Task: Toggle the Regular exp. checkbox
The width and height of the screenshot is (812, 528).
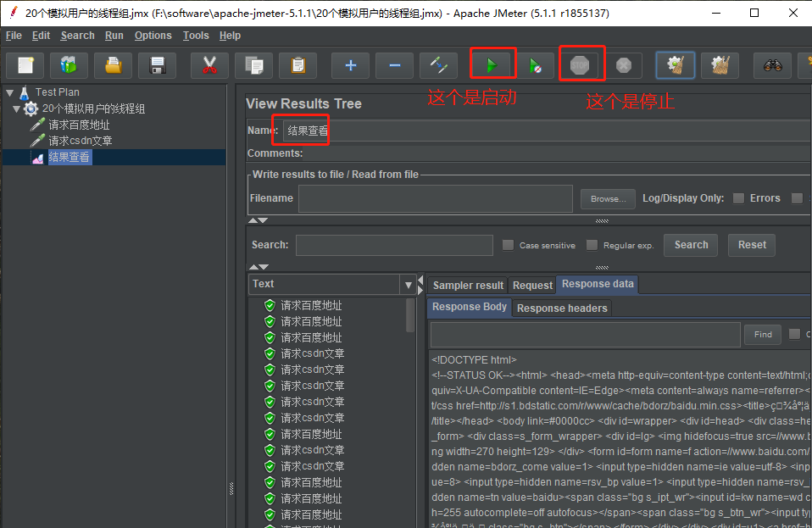Action: (x=592, y=245)
